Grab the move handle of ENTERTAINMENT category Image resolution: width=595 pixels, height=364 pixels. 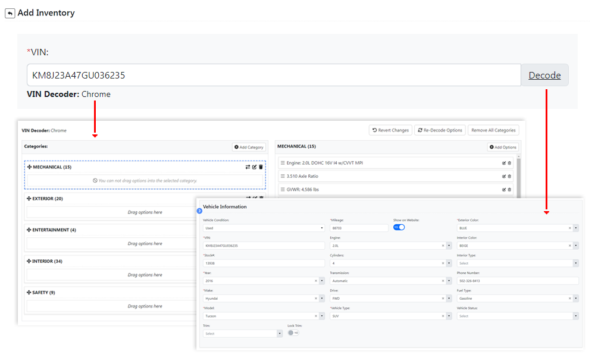pos(29,230)
